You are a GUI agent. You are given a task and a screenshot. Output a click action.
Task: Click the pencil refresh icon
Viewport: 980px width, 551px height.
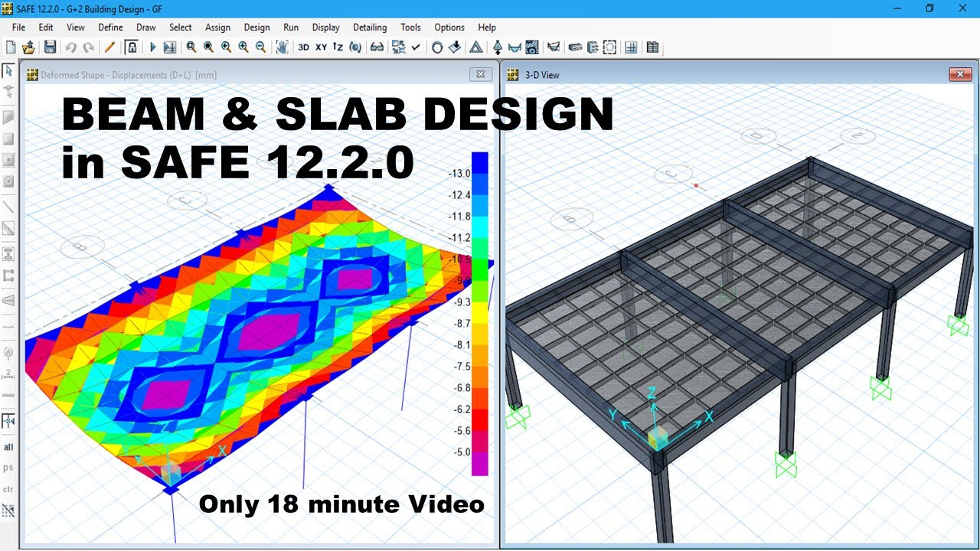tap(109, 47)
